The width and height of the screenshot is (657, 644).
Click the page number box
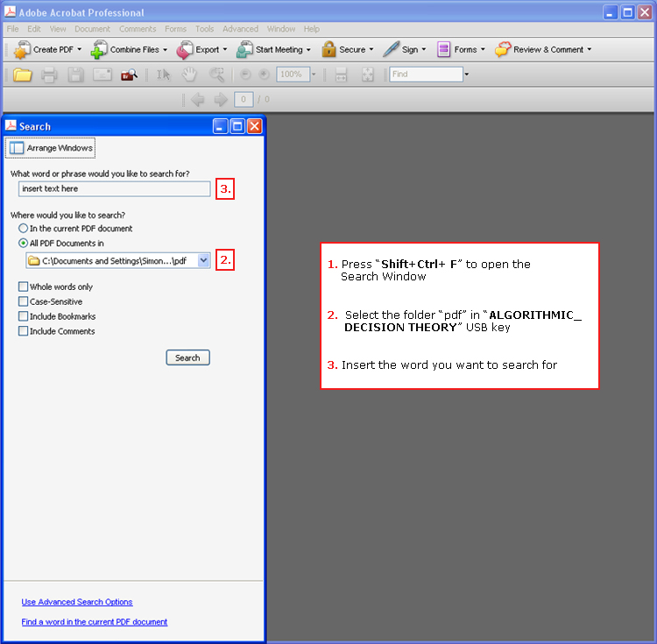point(244,100)
